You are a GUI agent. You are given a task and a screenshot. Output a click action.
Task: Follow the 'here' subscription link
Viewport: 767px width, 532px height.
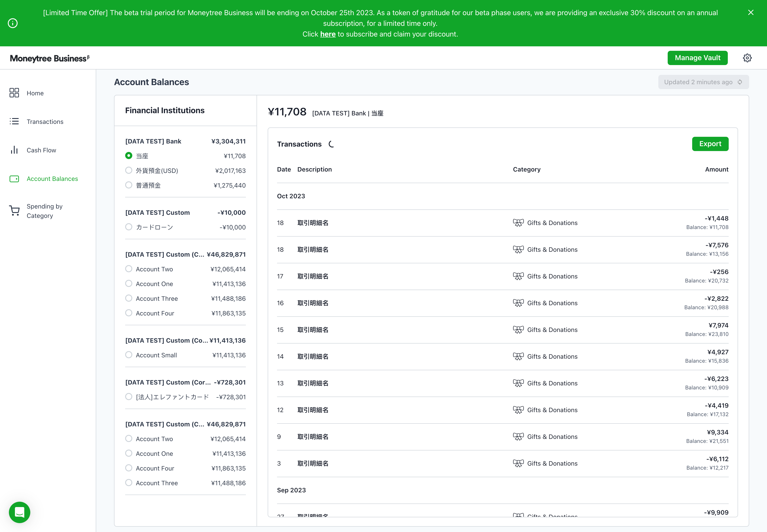(328, 34)
